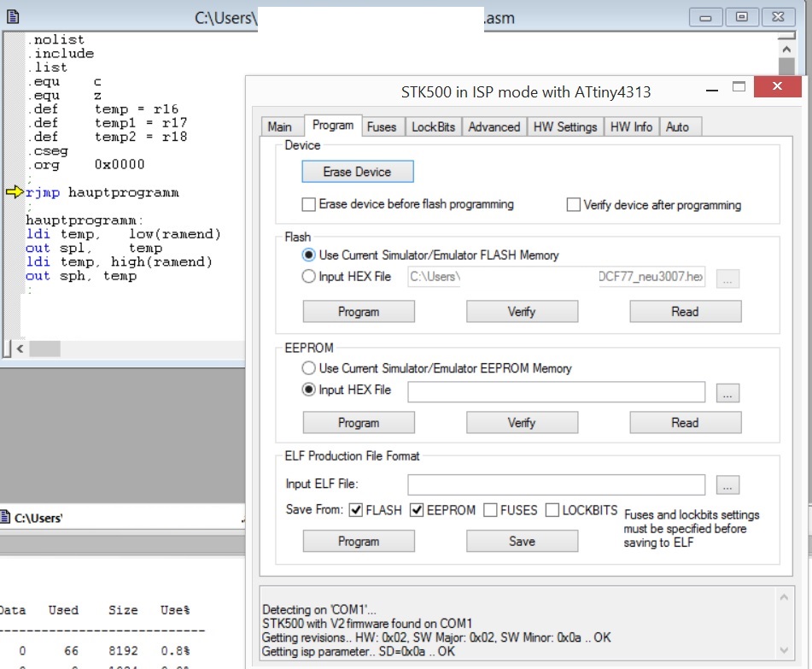This screenshot has height=669, width=812.
Task: Switch to the Auto tab
Action: (x=681, y=126)
